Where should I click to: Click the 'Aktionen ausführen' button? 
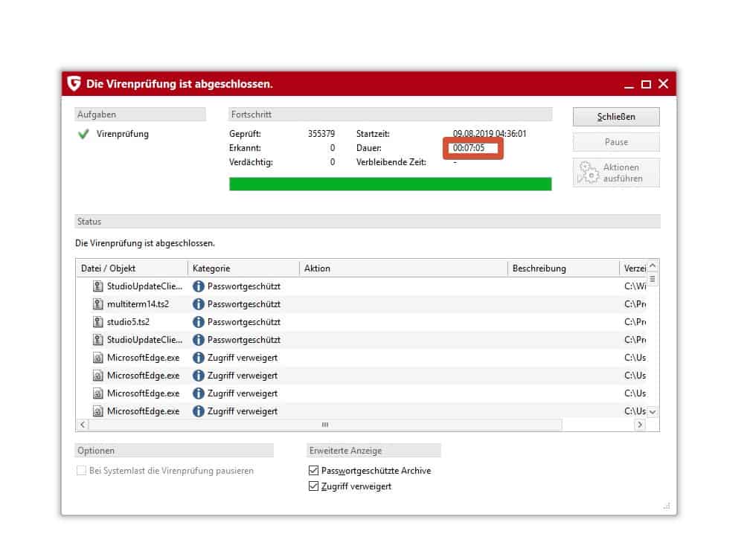(x=616, y=173)
